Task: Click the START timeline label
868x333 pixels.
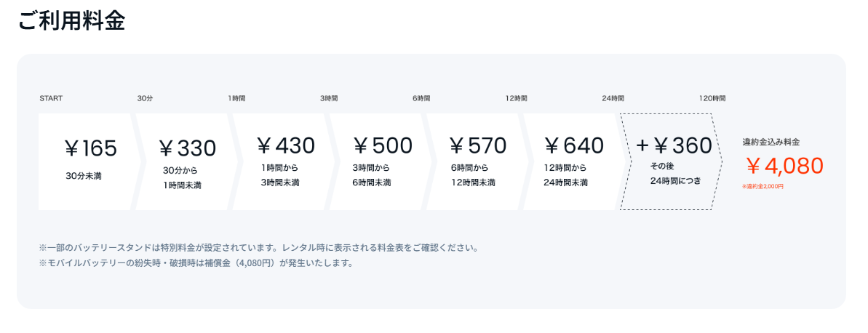Action: click(51, 98)
